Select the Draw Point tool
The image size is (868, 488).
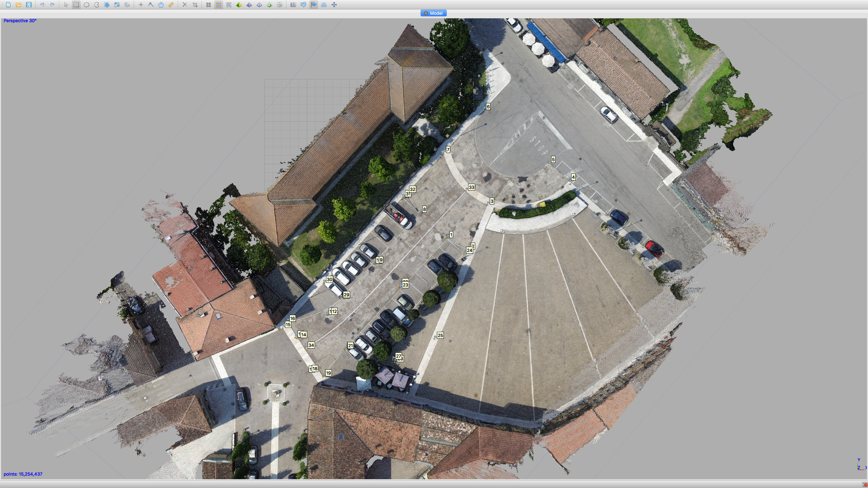click(141, 5)
